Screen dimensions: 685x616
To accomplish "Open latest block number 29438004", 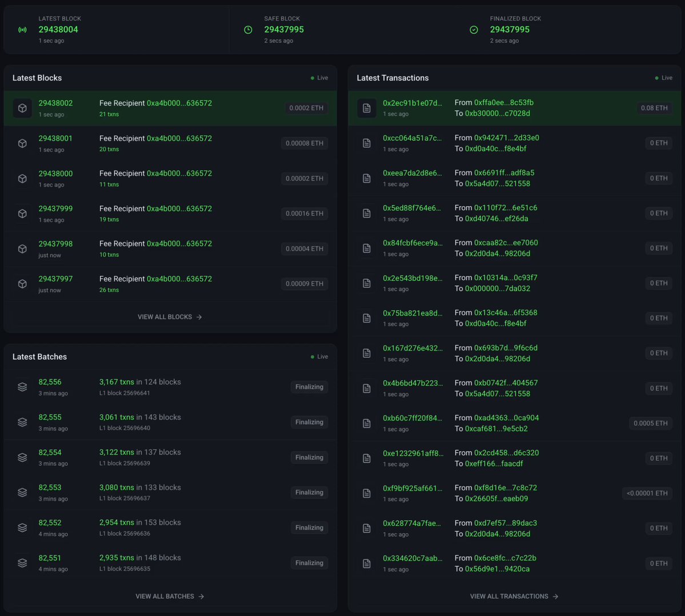I will click(x=58, y=30).
